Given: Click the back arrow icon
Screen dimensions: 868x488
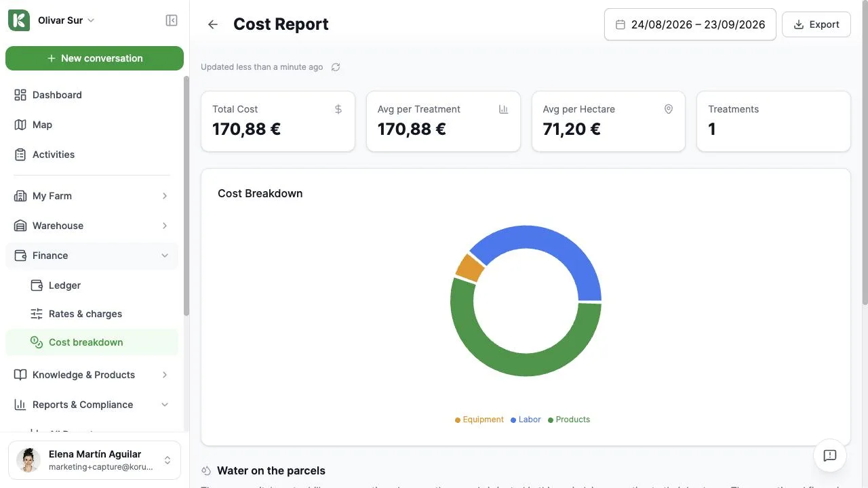Looking at the screenshot, I should point(213,24).
